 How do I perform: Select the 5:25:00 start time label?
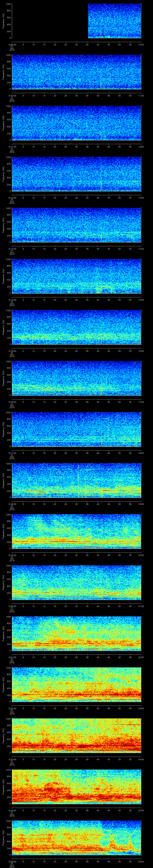click(x=12, y=861)
